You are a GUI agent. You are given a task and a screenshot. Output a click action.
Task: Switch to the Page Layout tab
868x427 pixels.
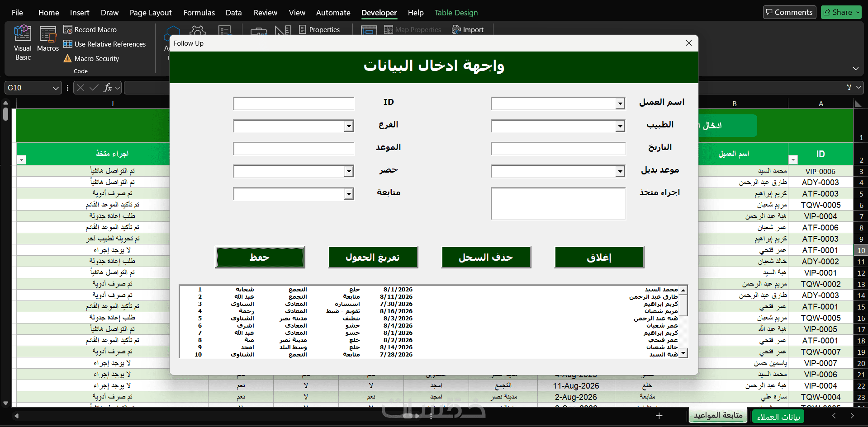151,13
